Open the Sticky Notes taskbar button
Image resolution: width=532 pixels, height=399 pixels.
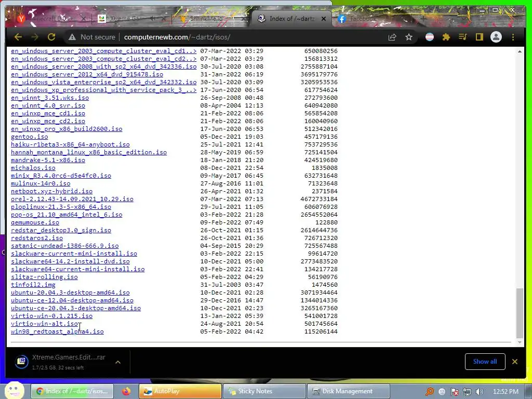tap(264, 391)
